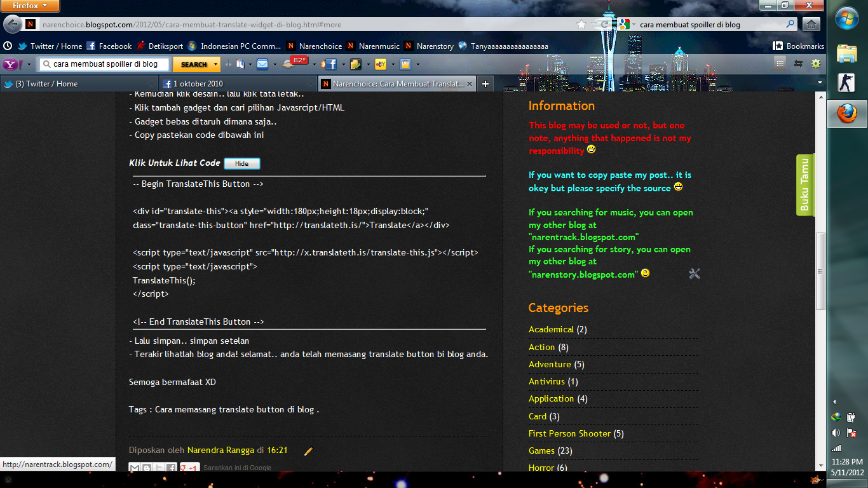The width and height of the screenshot is (868, 488).
Task: Open the URL history dropdown arrow
Action: [593, 25]
